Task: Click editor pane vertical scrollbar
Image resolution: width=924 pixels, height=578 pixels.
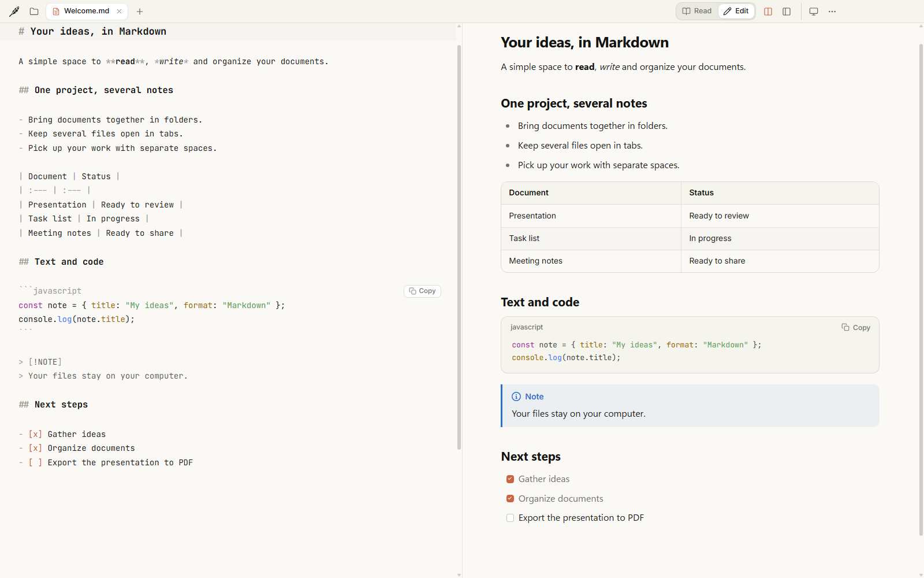Action: coord(459,247)
